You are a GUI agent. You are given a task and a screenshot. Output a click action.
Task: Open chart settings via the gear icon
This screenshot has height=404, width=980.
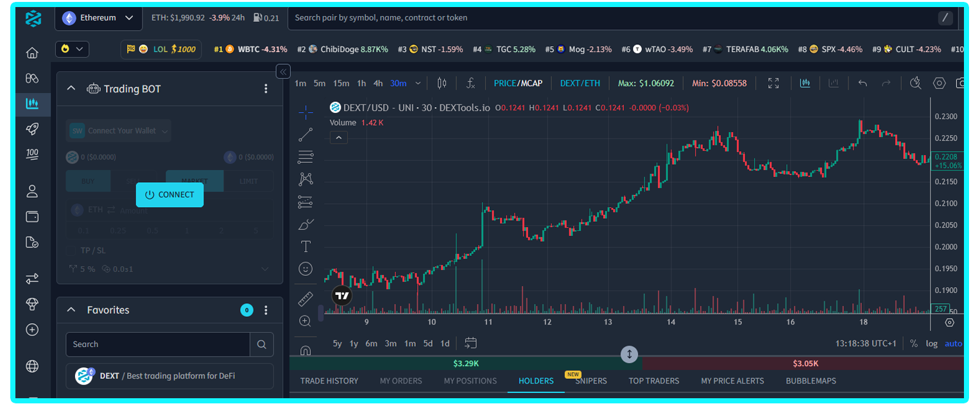[938, 82]
